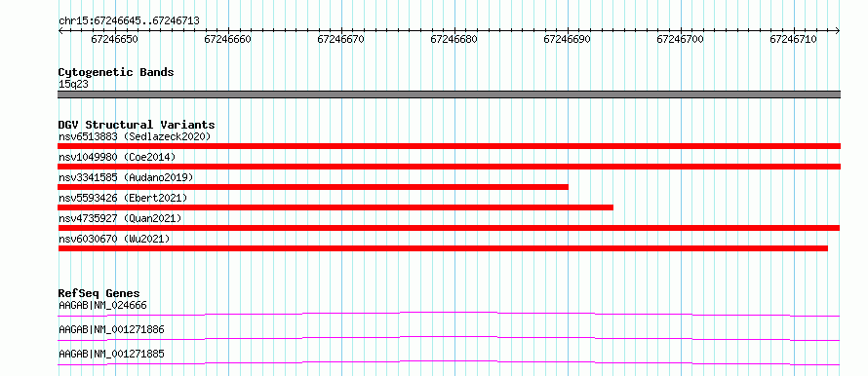Click ruler tick label 67246710
The height and width of the screenshot is (376, 868).
point(793,40)
